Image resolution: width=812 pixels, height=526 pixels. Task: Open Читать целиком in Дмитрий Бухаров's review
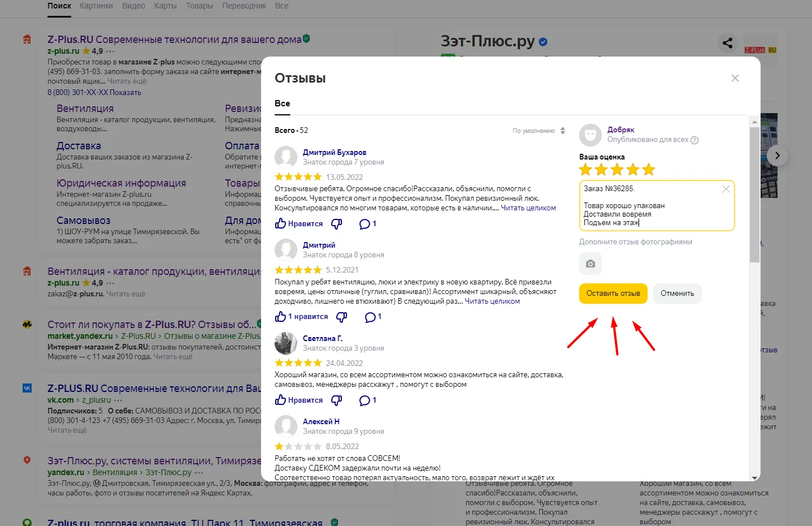point(528,208)
